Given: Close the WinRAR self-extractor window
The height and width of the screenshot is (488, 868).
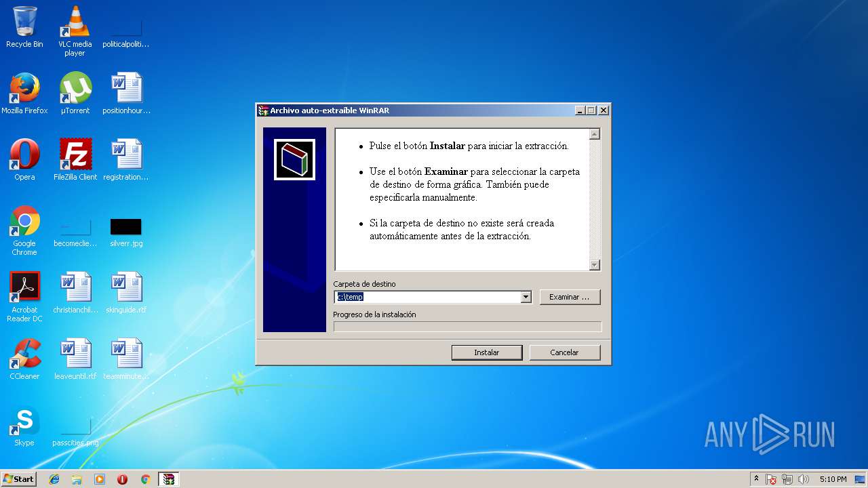Looking at the screenshot, I should tap(604, 110).
